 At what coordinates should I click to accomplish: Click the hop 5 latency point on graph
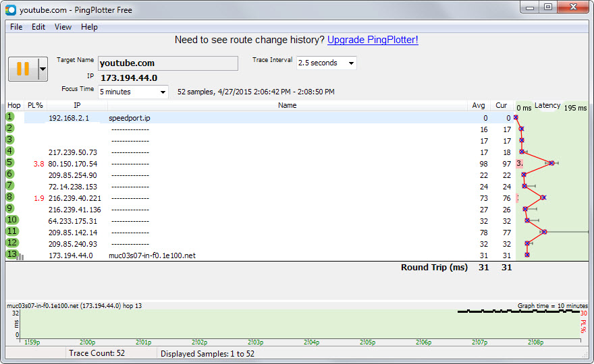point(551,163)
